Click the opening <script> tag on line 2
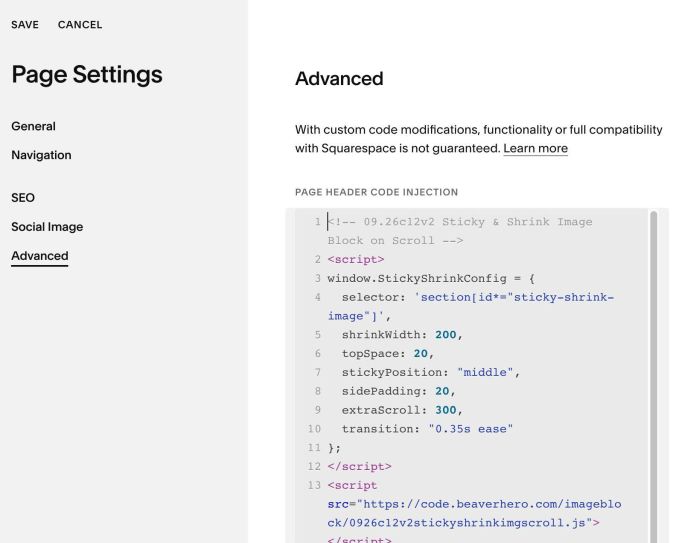 coord(356,259)
